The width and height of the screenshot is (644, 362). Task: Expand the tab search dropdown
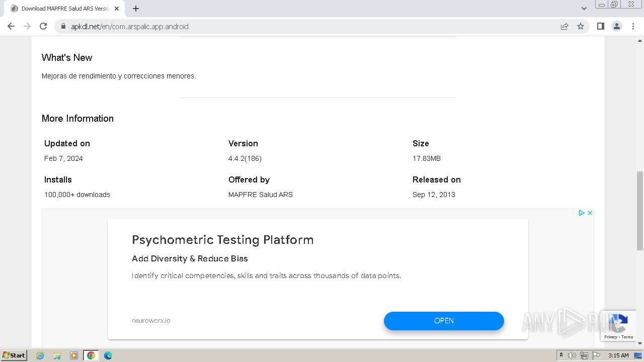click(x=584, y=9)
